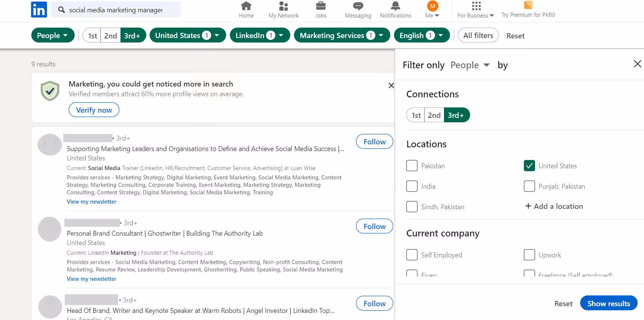644x320 pixels.
Task: Open For Business grid icon
Action: [476, 6]
